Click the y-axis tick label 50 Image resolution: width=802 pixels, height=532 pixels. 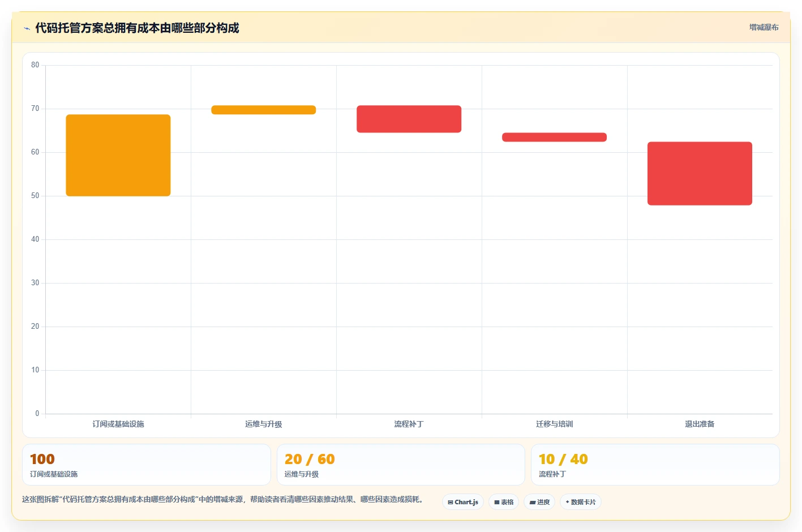tap(35, 196)
